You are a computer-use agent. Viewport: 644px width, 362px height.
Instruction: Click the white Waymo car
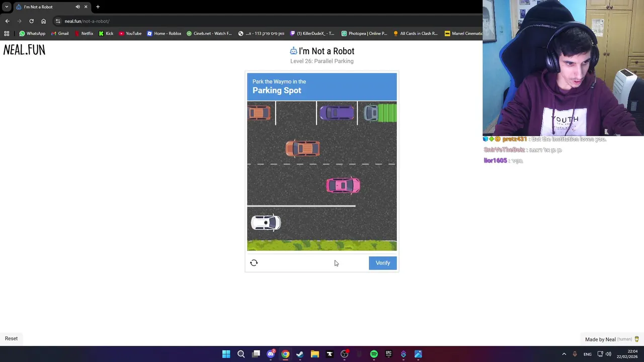click(x=266, y=223)
